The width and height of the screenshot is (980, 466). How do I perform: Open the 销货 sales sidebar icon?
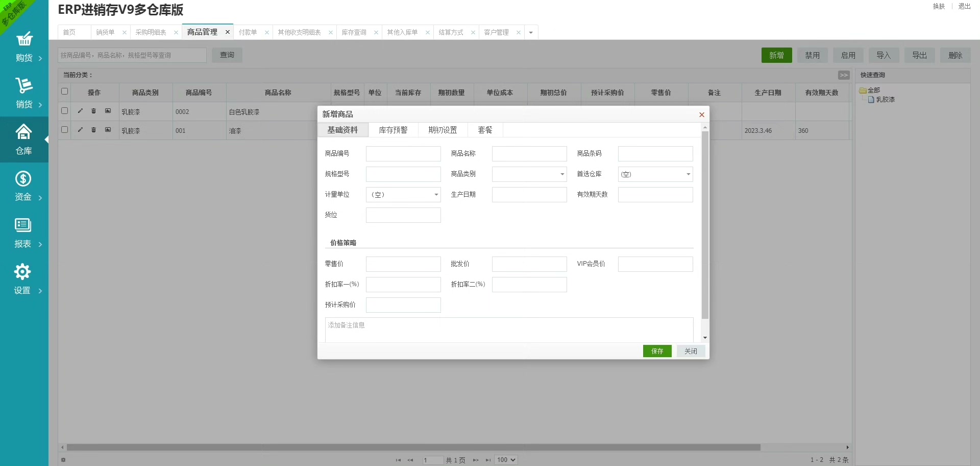coord(24,86)
